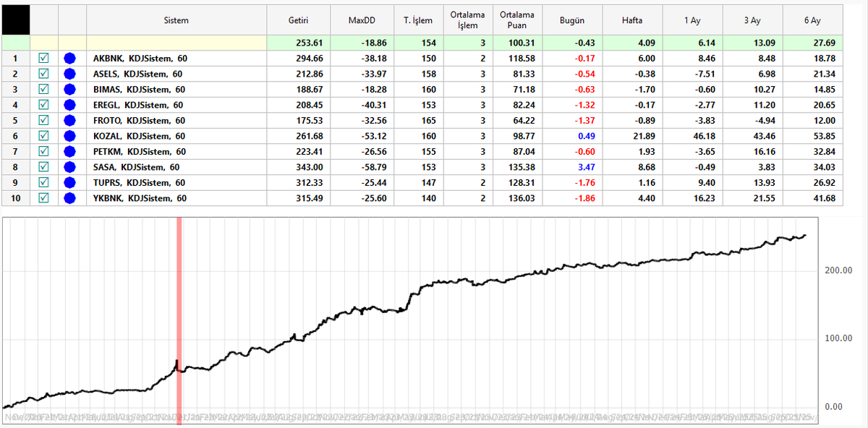Screen dimensions: 868x428
Task: Click the 100.00 axis label on chart
Action: pos(838,338)
